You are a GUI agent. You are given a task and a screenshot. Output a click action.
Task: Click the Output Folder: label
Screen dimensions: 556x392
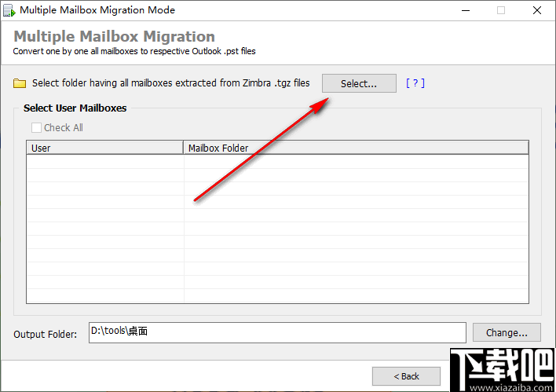[45, 334]
